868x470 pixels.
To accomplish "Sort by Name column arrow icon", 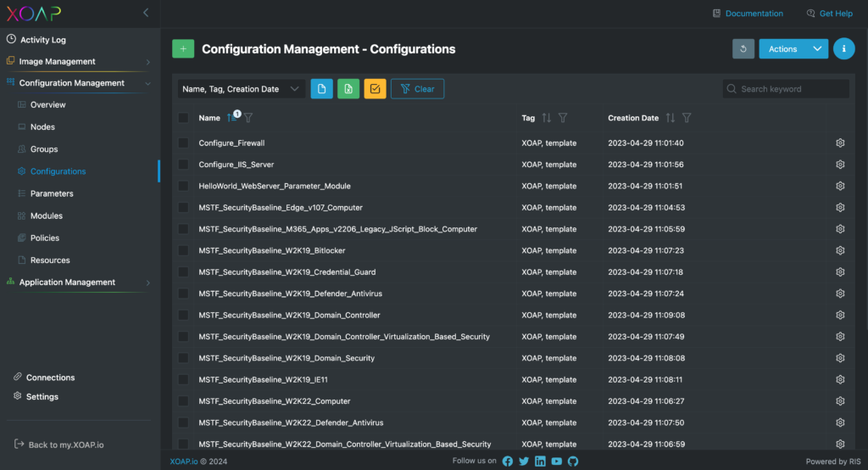I will tap(231, 117).
